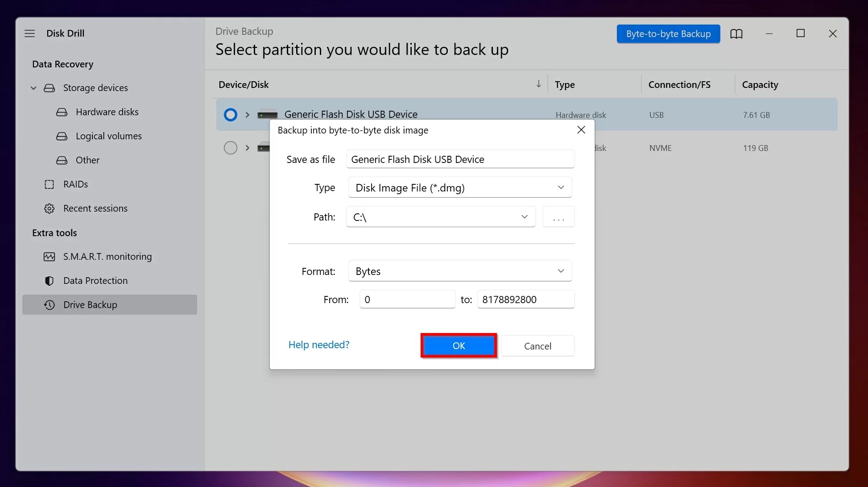Select the NVME disk radio button

pos(230,148)
